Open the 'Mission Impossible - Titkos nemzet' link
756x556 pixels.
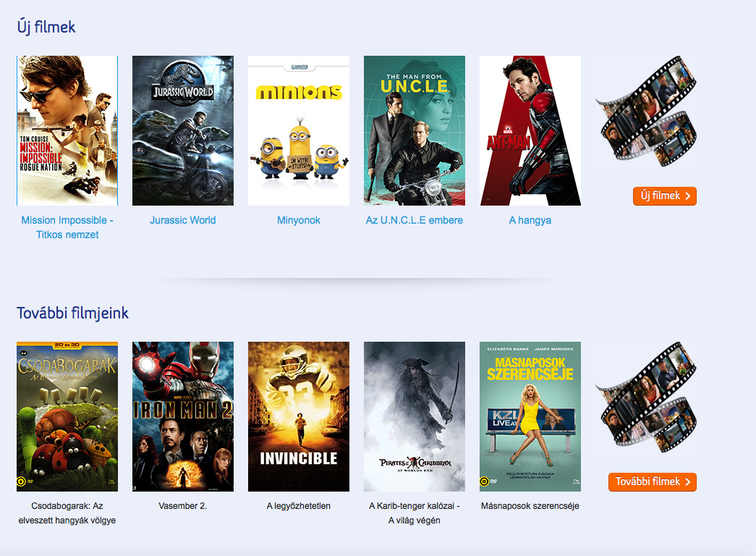[67, 227]
